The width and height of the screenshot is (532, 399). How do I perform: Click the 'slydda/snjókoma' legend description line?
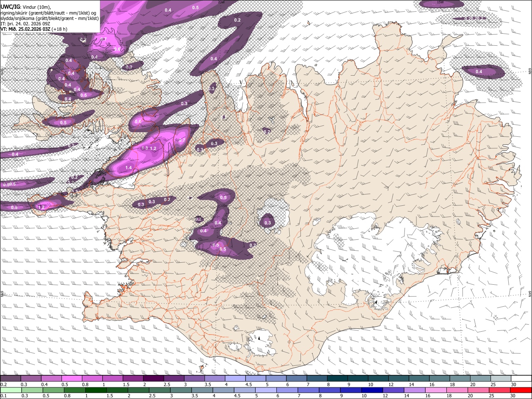point(49,18)
